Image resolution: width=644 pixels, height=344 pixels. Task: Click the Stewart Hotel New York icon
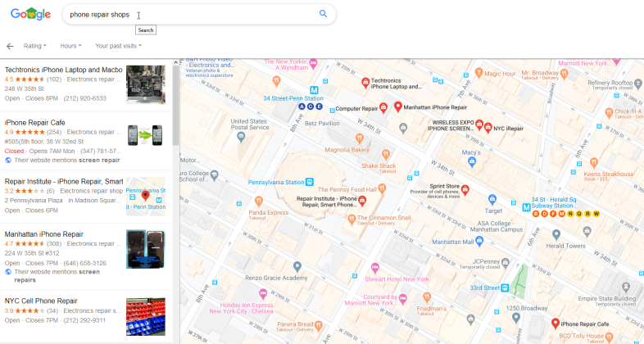coord(374,268)
